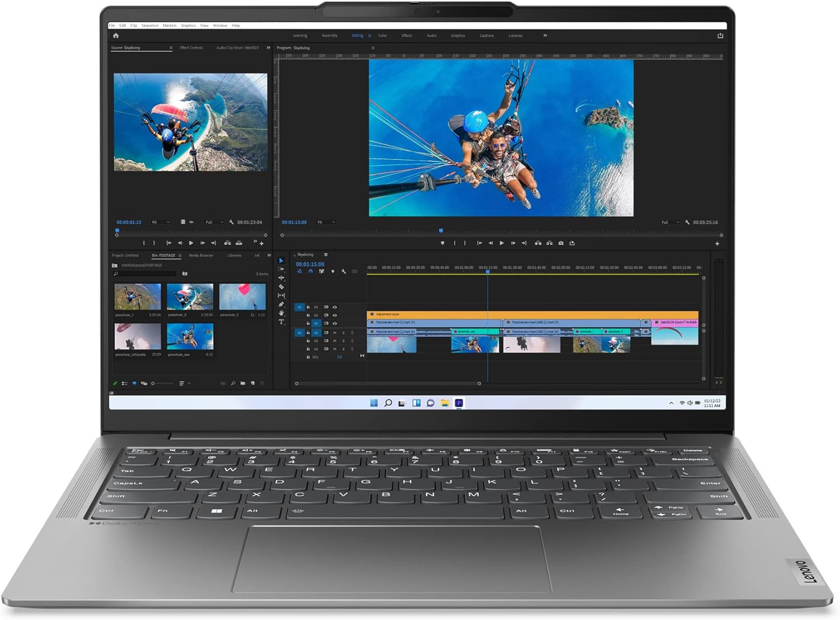840x620 pixels.
Task: Solo audio track A2 using the S button
Action: (343, 340)
